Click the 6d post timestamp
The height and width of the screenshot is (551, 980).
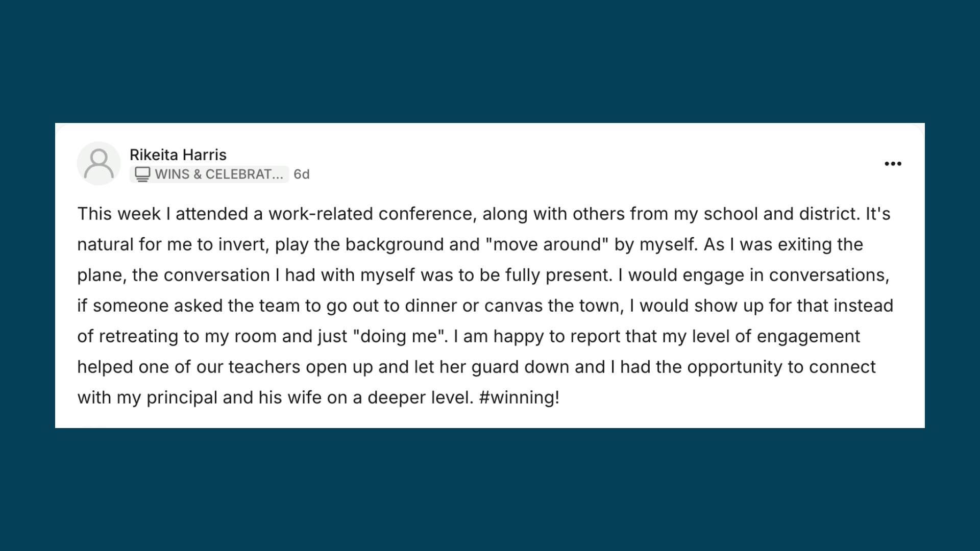302,174
